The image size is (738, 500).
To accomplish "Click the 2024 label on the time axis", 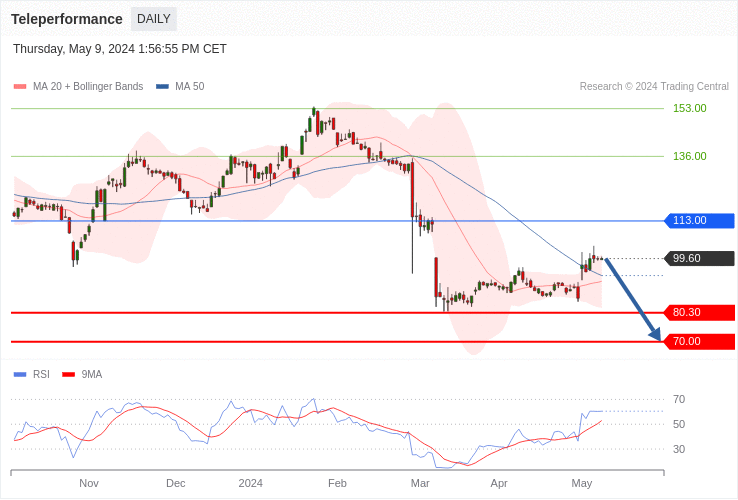I will click(x=250, y=483).
